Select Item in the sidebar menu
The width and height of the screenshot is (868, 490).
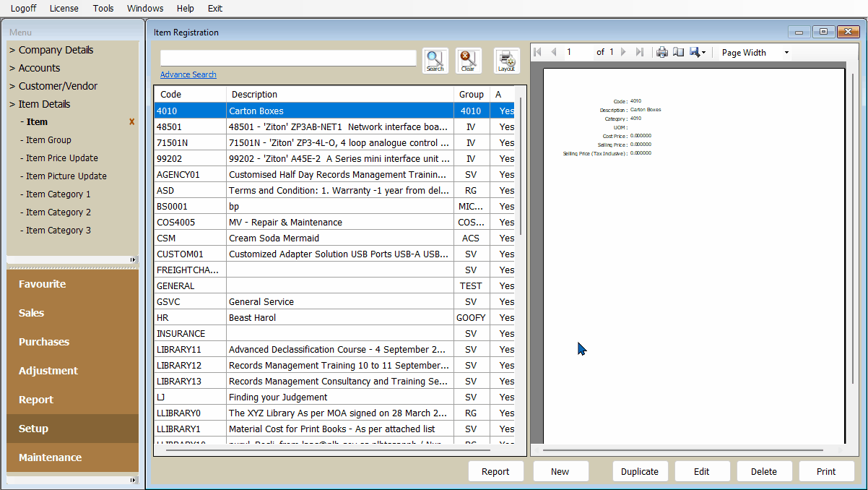coord(37,122)
